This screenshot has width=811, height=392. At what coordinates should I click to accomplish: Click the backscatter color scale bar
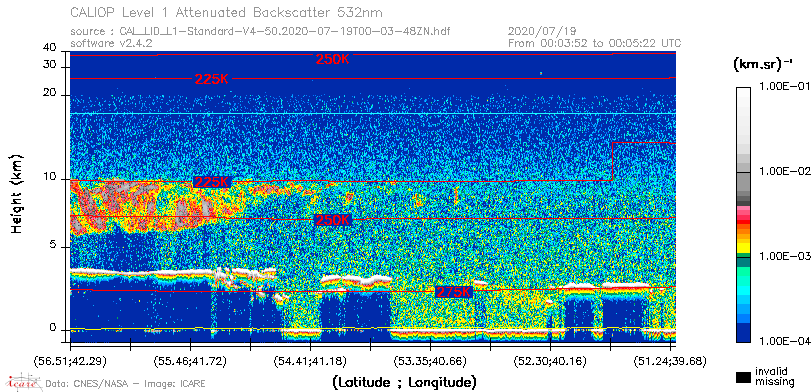coord(744,215)
